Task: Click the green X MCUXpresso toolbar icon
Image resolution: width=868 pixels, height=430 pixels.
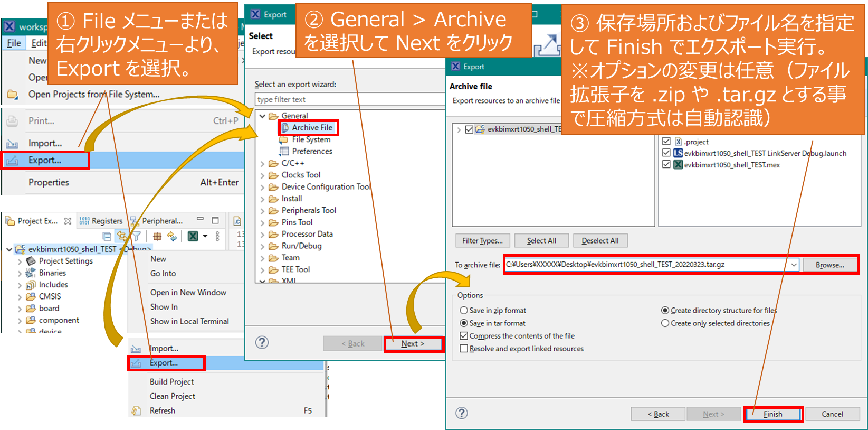Action: [x=193, y=236]
